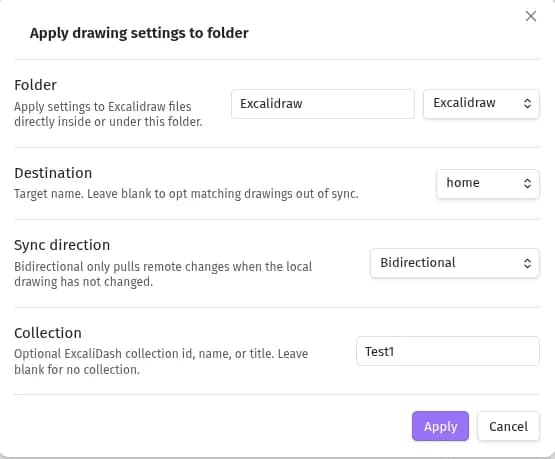Click the description 'Apply settings to Excalidraw files'
Screen dimensions: 555x459
coord(103,107)
